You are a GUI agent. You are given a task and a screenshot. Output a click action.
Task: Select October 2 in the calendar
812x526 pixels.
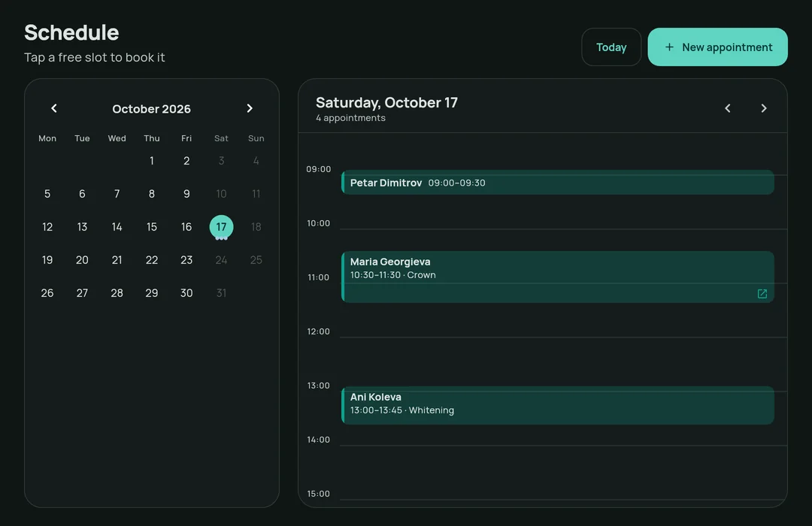click(186, 161)
